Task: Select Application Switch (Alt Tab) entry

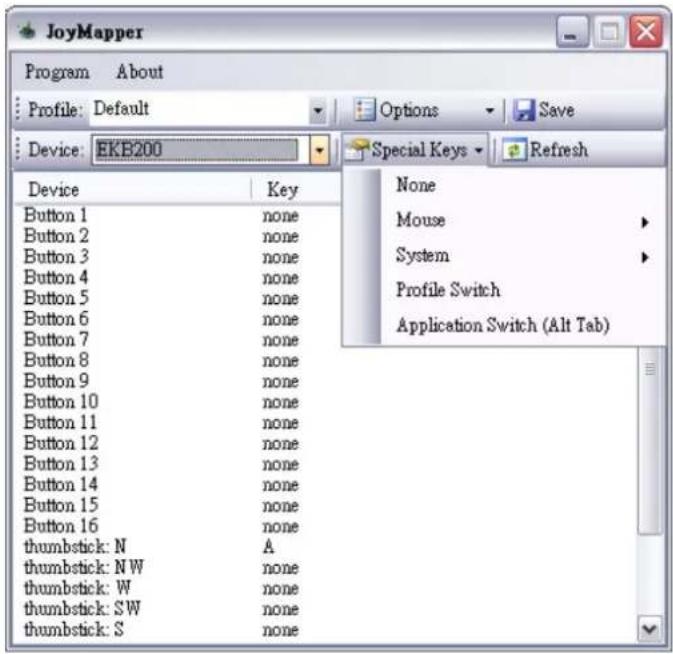Action: [504, 325]
